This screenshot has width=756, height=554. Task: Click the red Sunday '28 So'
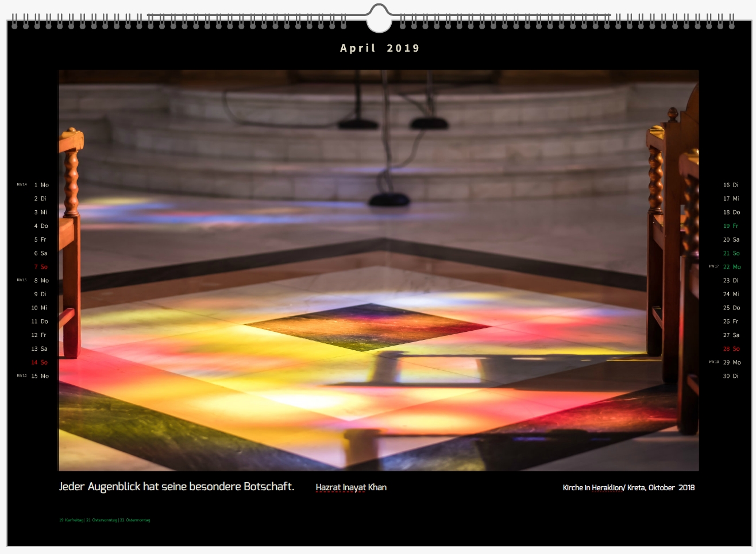(x=731, y=349)
